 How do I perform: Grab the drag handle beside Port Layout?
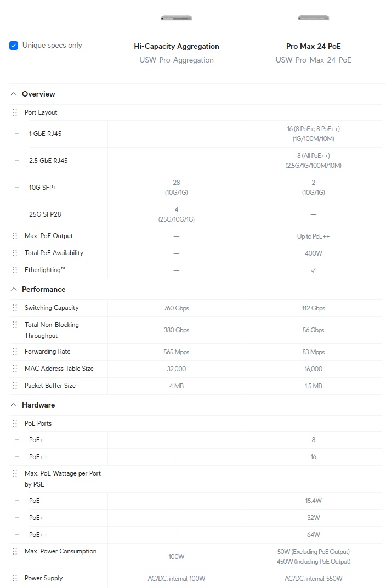click(15, 112)
